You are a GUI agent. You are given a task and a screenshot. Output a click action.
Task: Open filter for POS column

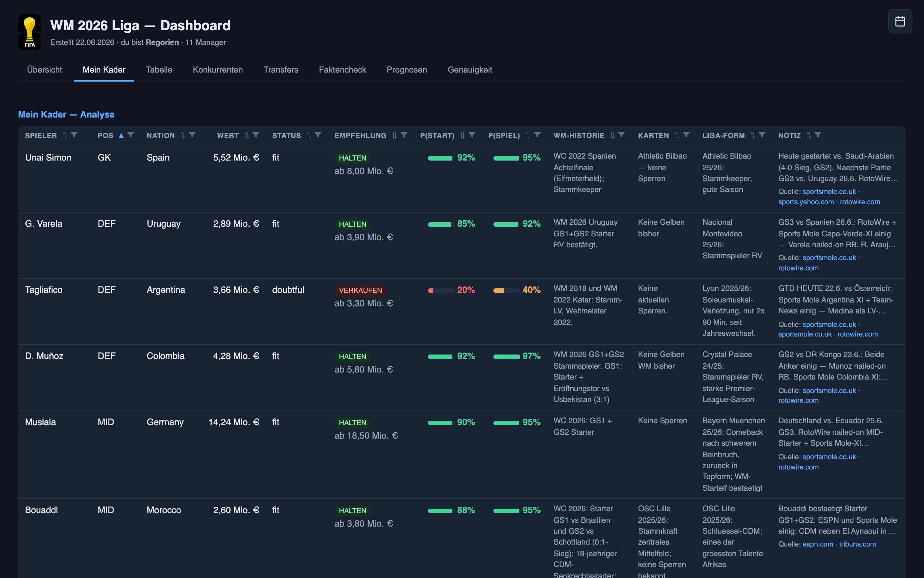131,135
